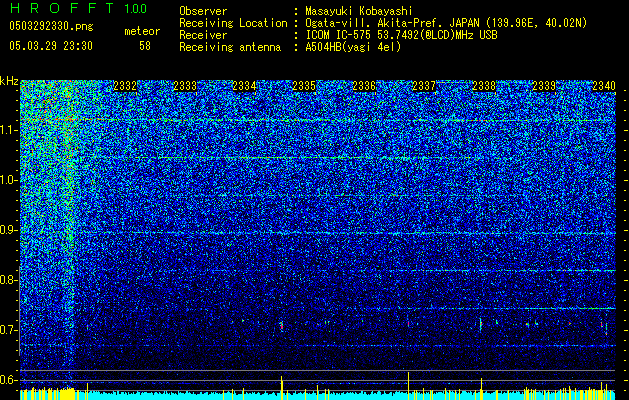Click the 2338 time marker

tap(484, 86)
